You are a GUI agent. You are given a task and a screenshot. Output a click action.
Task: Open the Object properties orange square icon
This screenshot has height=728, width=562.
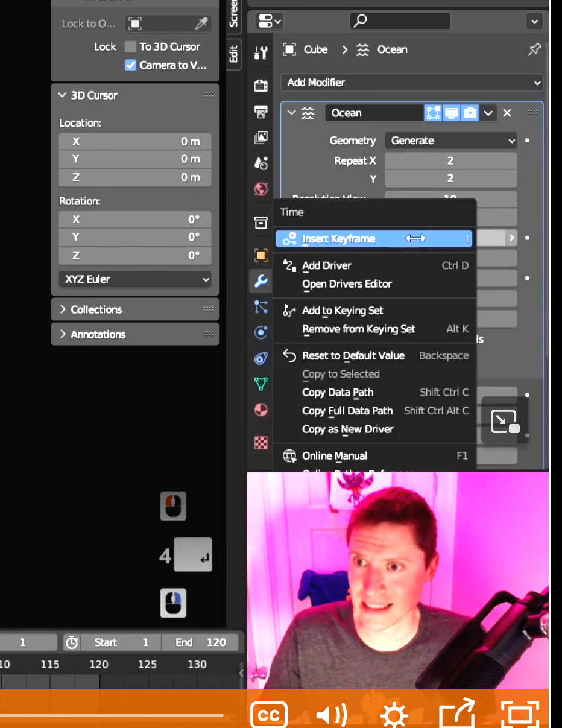(x=260, y=255)
